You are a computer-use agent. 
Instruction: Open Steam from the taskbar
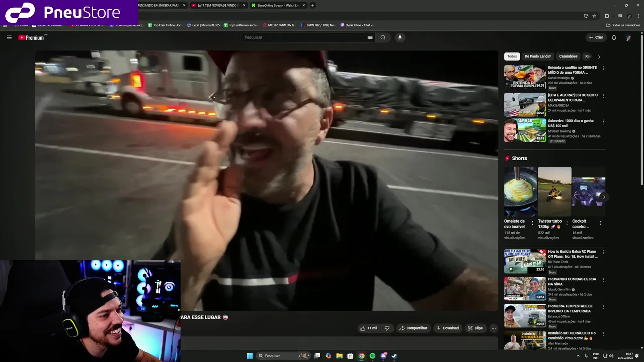[394, 356]
